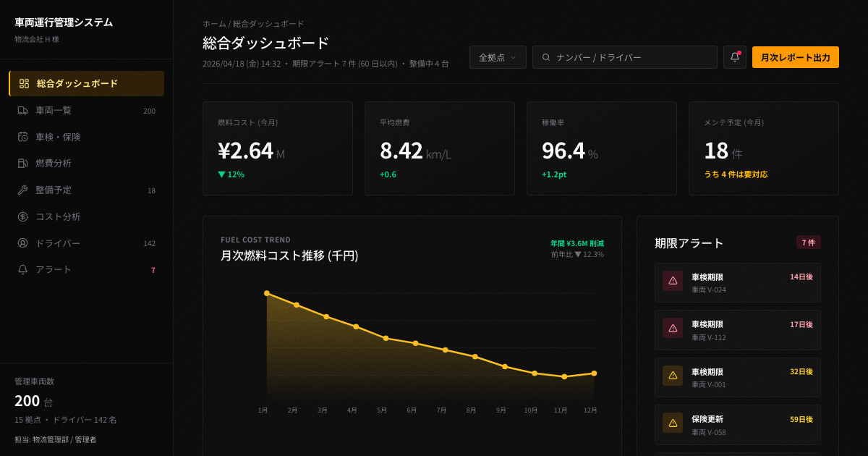
Task: Navigate to the ドライバー menu item
Action: pos(58,242)
